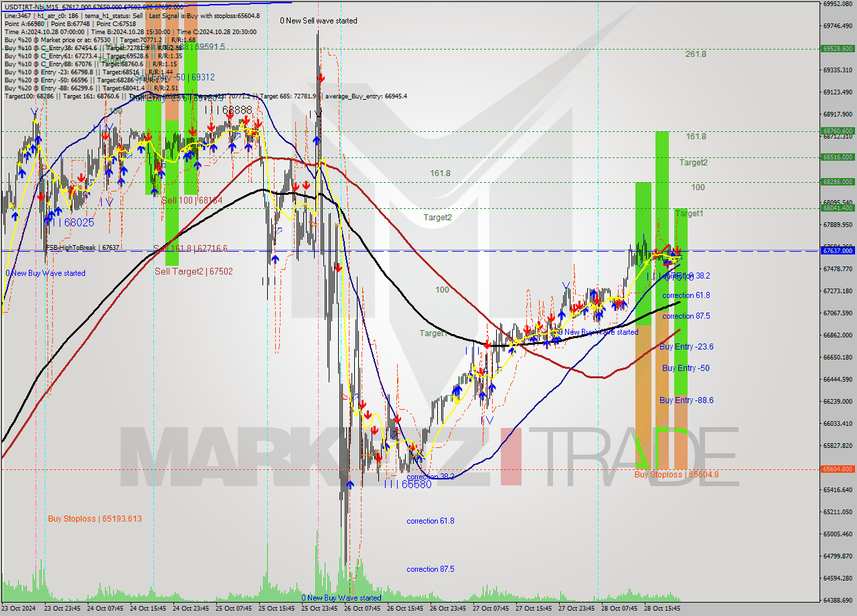857x616 pixels.
Task: Select the green 68760.600 price tag on the axis
Action: click(837, 131)
